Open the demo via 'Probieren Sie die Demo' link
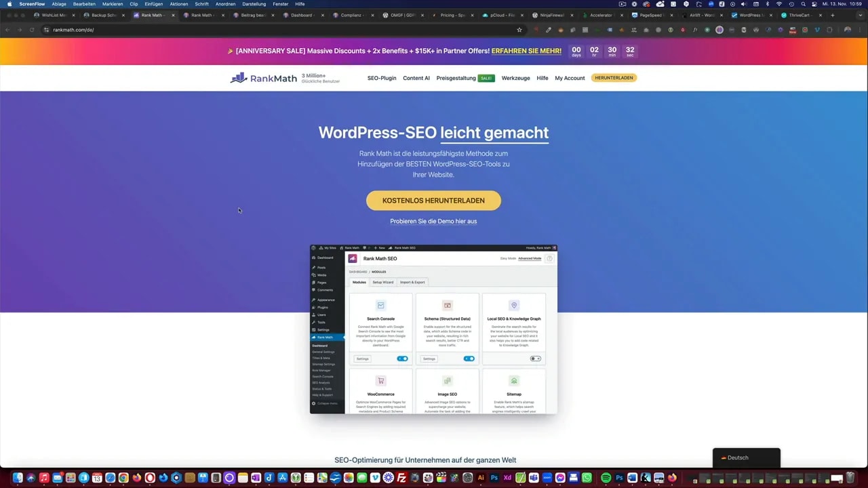The width and height of the screenshot is (868, 488). (433, 221)
